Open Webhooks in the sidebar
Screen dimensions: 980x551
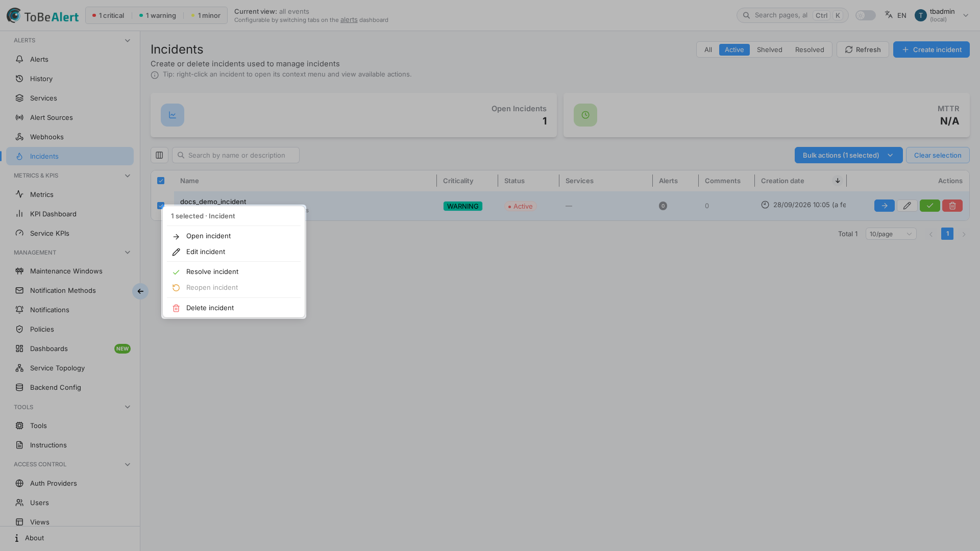(70, 137)
